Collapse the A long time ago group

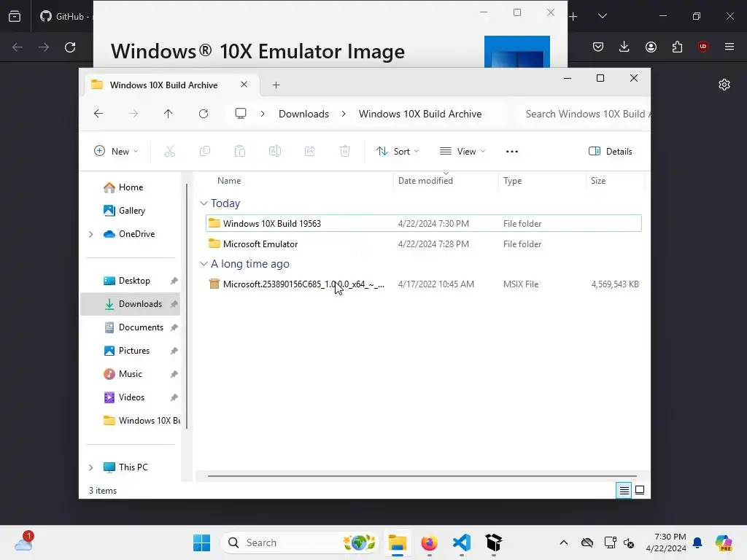tap(204, 264)
